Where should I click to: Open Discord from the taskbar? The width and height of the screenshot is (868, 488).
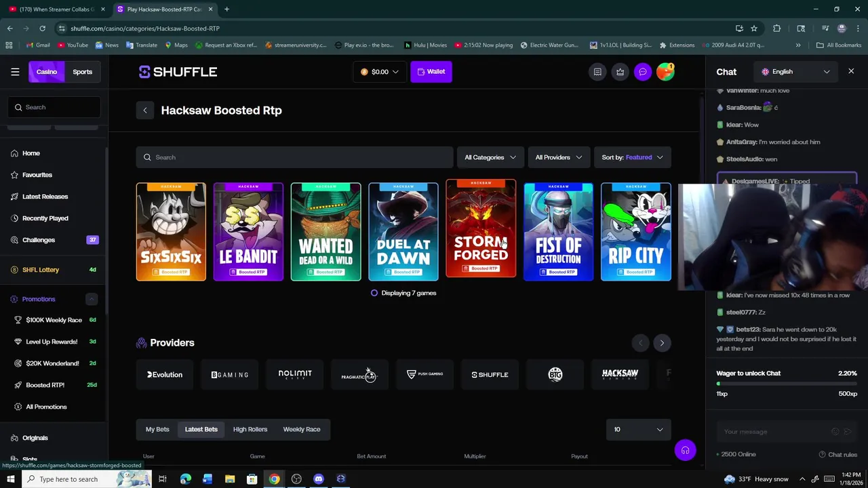tap(319, 479)
